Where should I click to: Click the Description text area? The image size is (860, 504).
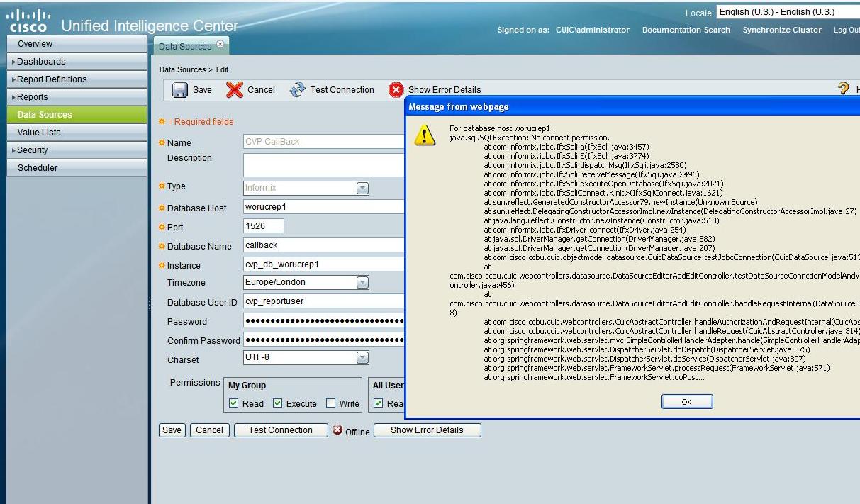[x=324, y=164]
